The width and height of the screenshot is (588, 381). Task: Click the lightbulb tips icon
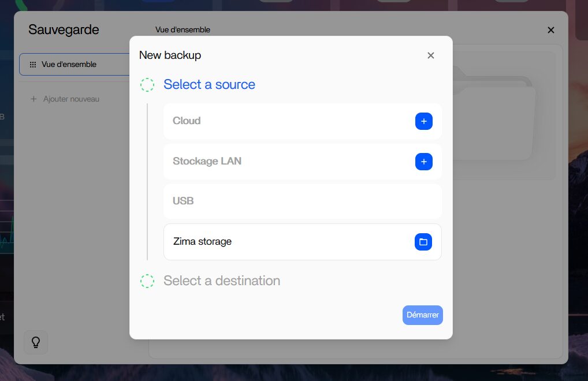pos(36,342)
